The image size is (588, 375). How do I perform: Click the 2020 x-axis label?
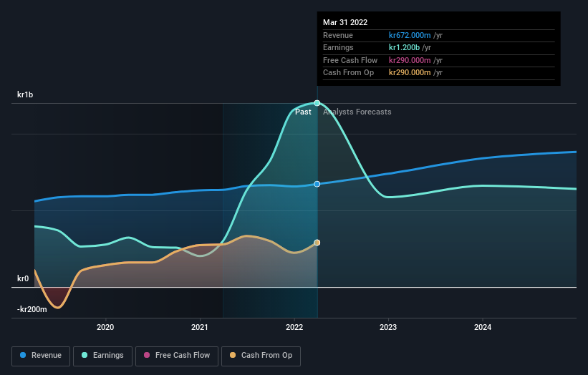[105, 327]
